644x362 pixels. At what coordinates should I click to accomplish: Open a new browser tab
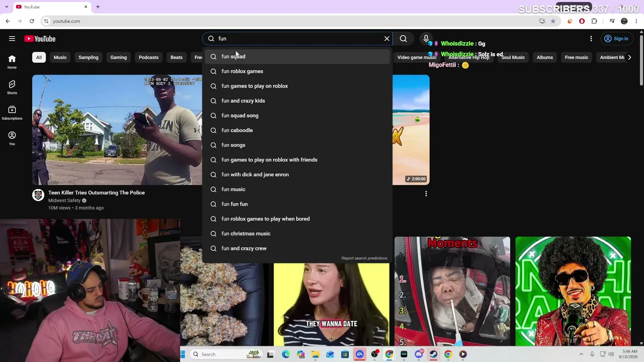[98, 7]
